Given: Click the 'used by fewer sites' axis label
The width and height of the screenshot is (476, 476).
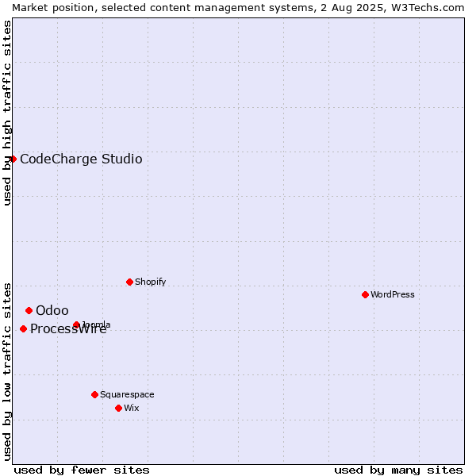Looking at the screenshot, I should tap(82, 470).
